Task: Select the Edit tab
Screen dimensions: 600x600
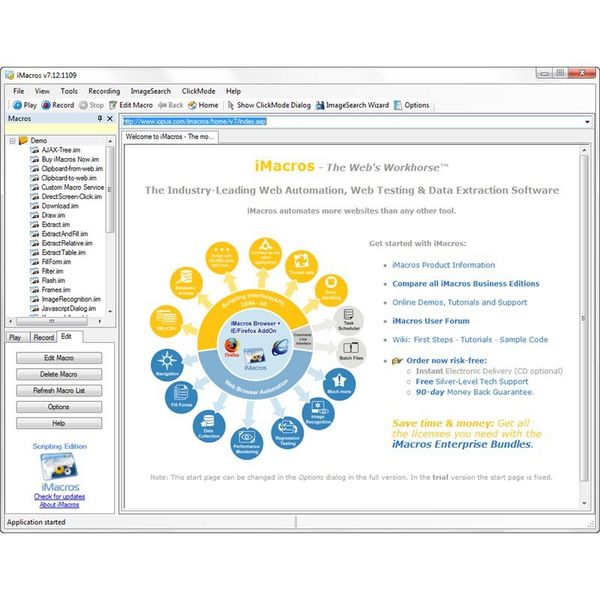Action: 69,336
